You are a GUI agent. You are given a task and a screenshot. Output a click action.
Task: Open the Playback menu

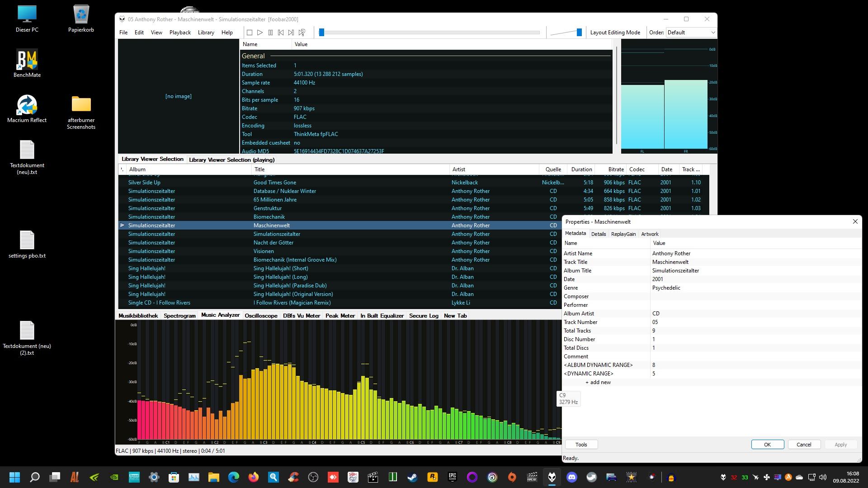(x=180, y=33)
